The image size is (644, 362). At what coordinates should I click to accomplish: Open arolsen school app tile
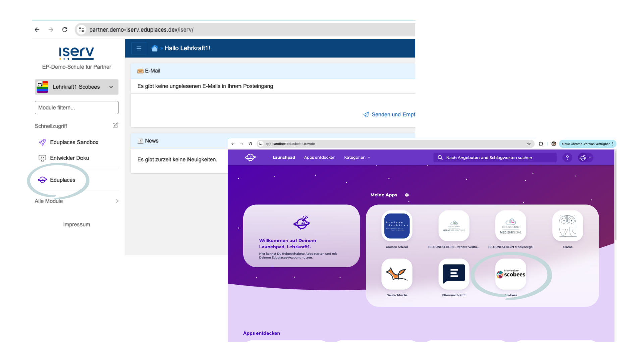[397, 226]
